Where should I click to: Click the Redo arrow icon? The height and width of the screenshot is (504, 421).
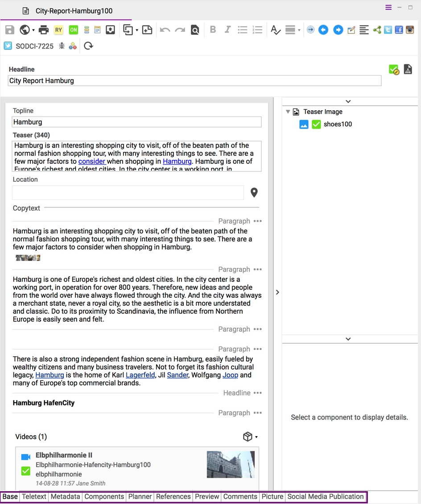[180, 30]
